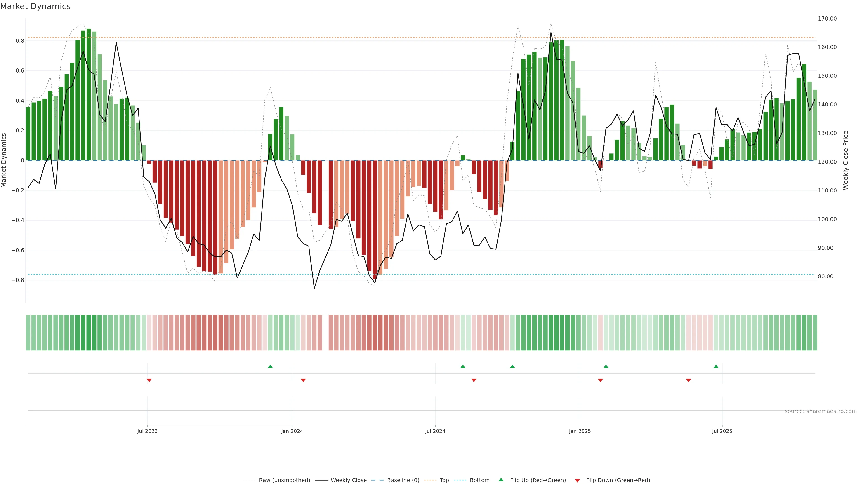
Task: Click the last green Flip Up marker before Jul 2025
Action: (x=716, y=366)
